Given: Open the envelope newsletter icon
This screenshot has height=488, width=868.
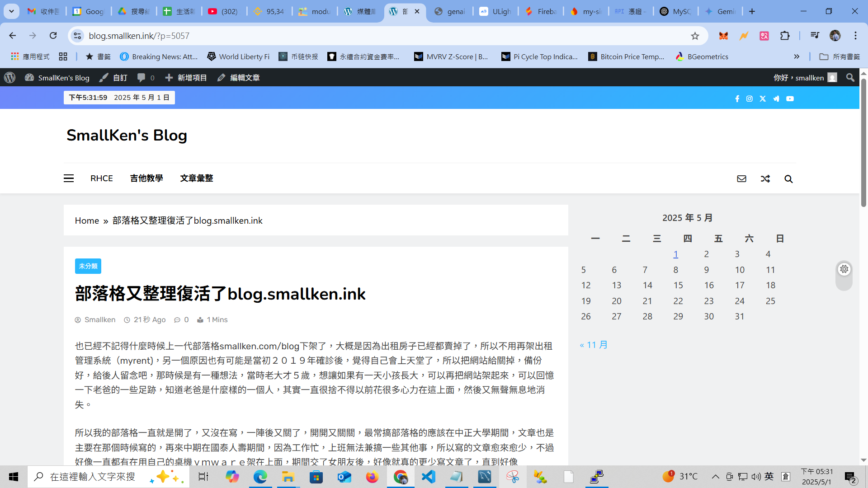Looking at the screenshot, I should [x=741, y=179].
